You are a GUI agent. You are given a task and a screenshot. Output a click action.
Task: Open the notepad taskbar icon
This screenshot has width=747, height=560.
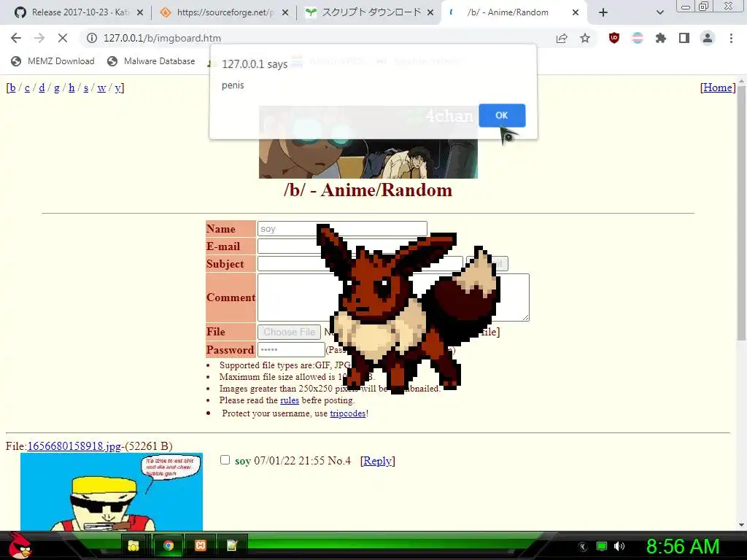[232, 545]
